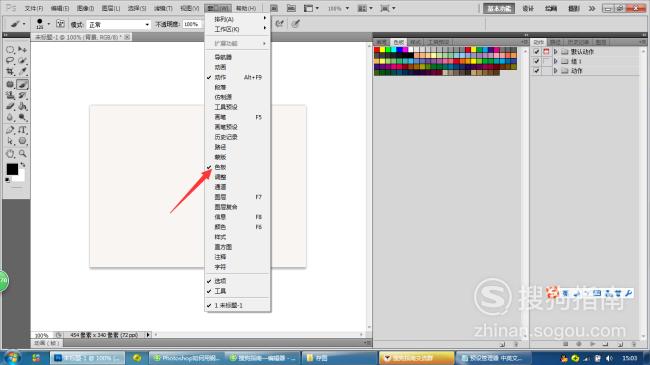This screenshot has width=650, height=365.
Task: Switch to the 动作 panel tab
Action: pos(538,42)
